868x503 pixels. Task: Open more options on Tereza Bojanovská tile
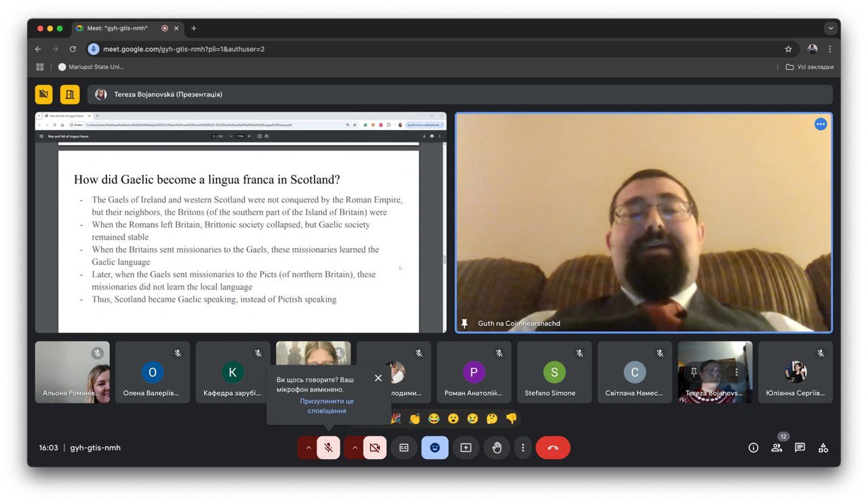click(x=736, y=372)
